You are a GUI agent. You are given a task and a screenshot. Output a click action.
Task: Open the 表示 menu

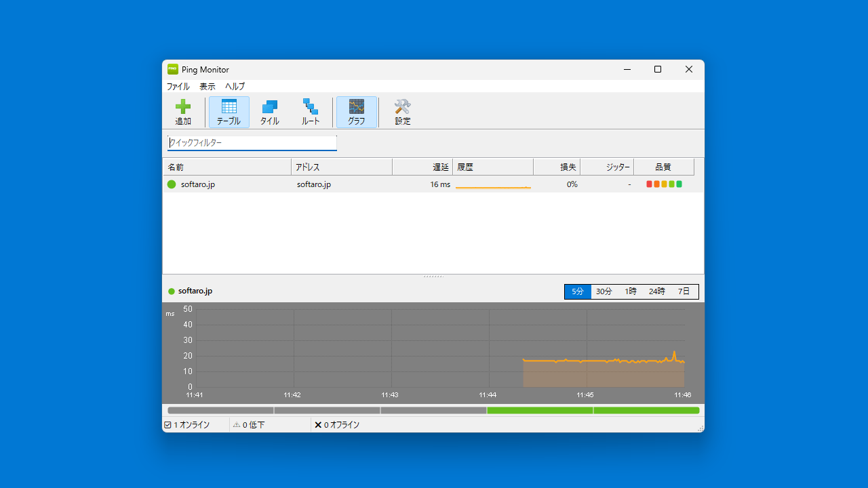point(207,86)
